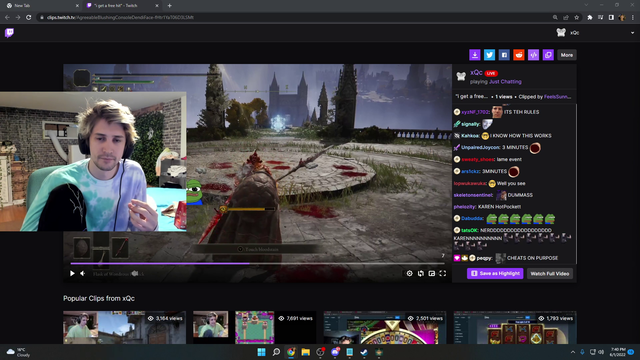This screenshot has height=360, width=640.
Task: Click Watch Full Video button
Action: coord(549,273)
